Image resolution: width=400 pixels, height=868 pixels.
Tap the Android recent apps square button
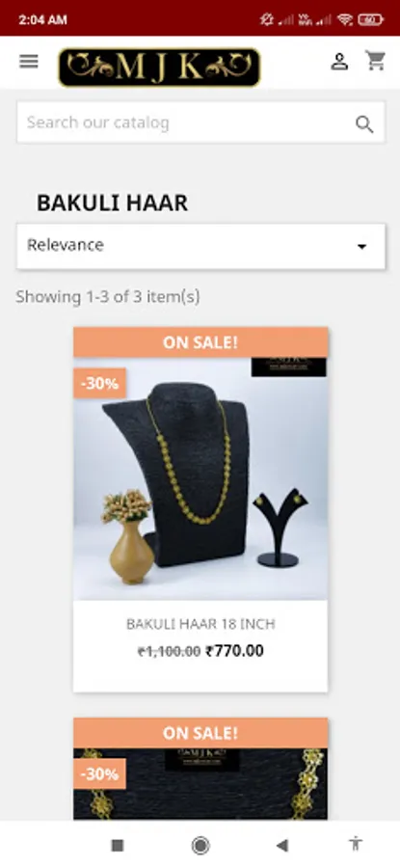coord(118,845)
